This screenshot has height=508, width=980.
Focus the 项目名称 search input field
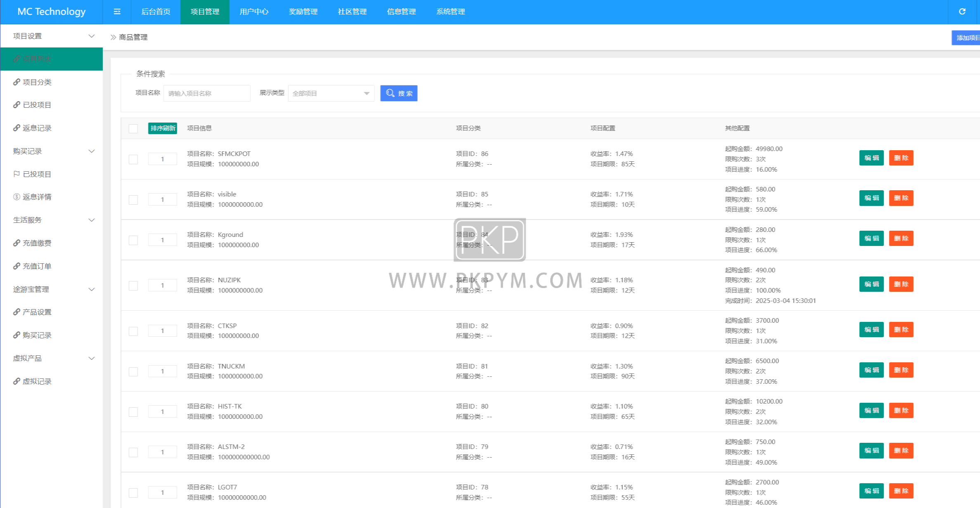click(207, 93)
